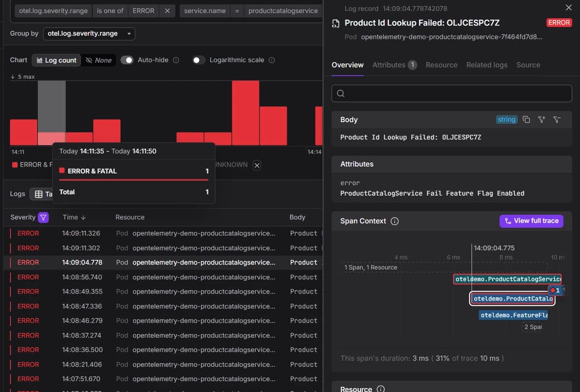The height and width of the screenshot is (392, 580).
Task: Select the highlighted otel.demo.ProductCatalo span
Action: (513, 299)
